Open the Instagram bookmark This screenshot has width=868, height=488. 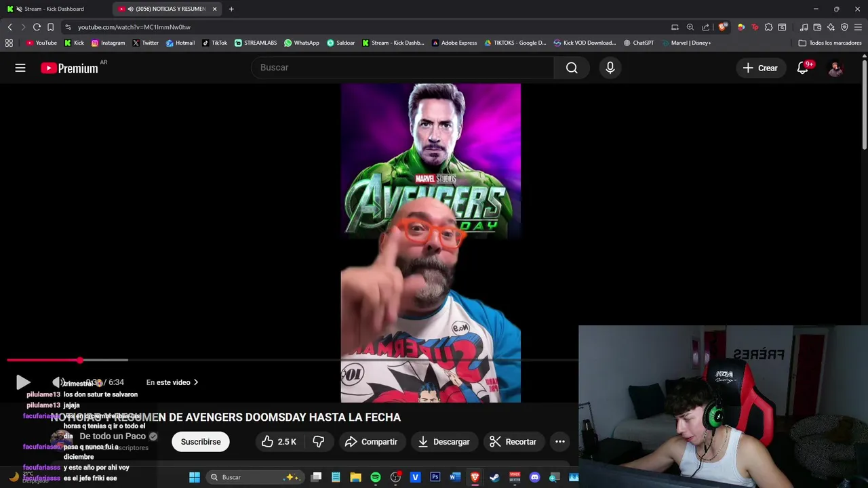pos(108,43)
